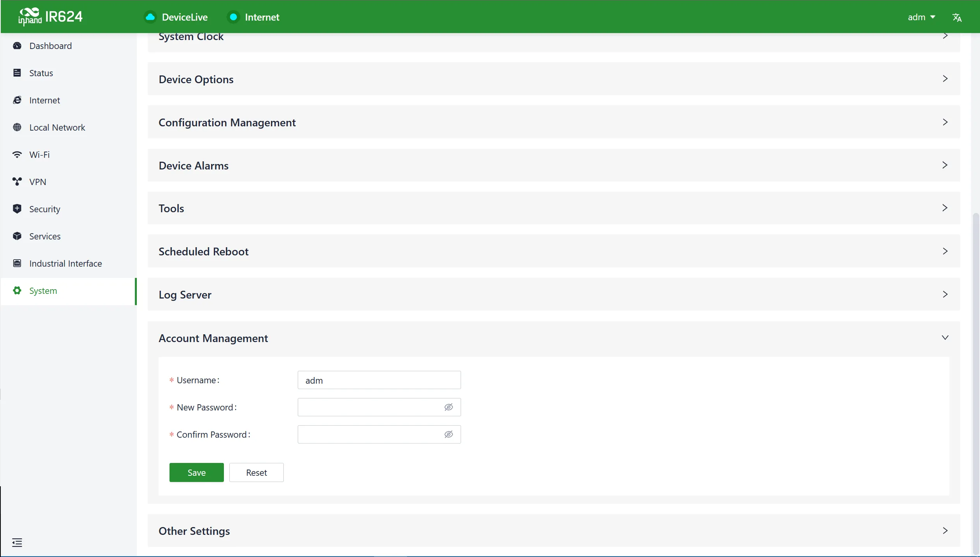Expand the Tools section
This screenshot has height=557, width=980.
[554, 208]
